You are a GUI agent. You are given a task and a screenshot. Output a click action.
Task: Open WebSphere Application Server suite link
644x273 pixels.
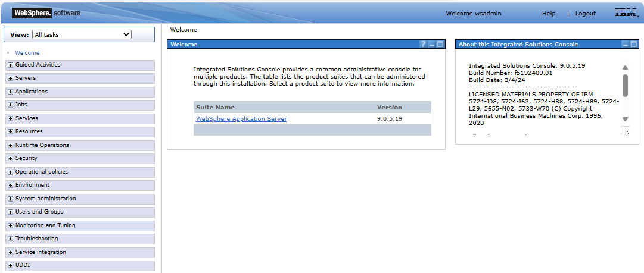coord(241,119)
